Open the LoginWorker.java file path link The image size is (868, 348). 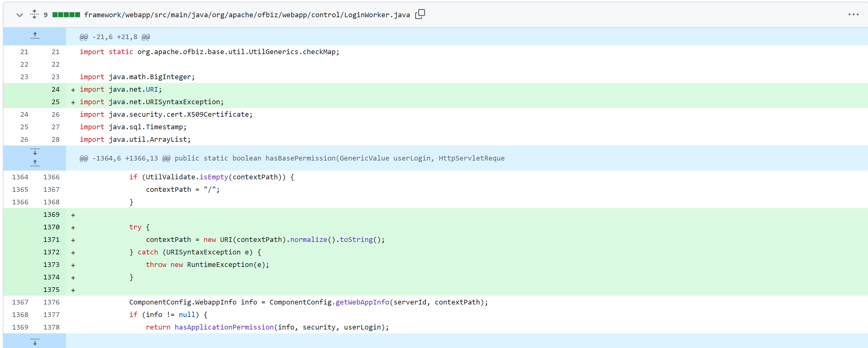[247, 15]
